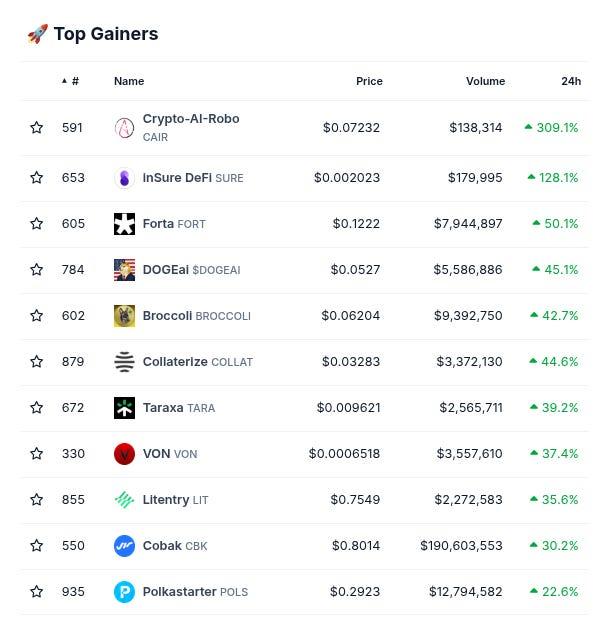Favorite Crypto-AI-Robo with the star

[36, 127]
